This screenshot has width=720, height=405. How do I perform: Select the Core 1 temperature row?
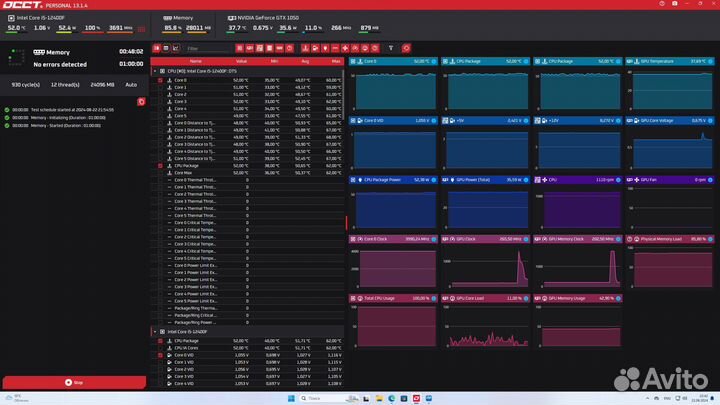point(250,87)
